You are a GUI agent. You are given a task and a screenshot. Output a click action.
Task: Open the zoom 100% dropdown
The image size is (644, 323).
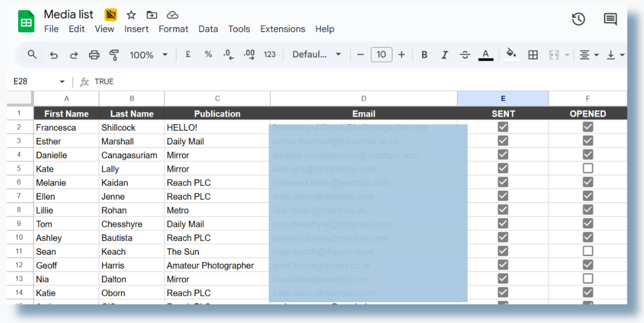point(149,55)
